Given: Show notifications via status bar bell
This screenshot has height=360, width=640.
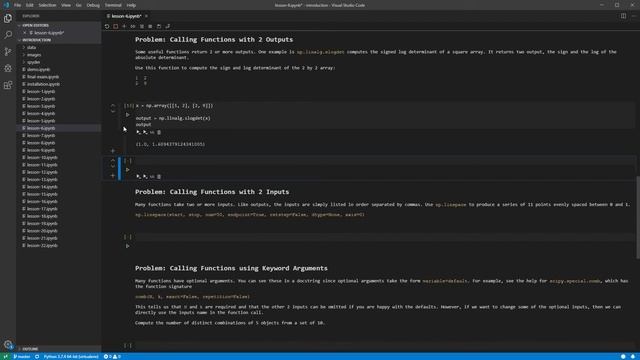Looking at the screenshot, I should pos(633,356).
